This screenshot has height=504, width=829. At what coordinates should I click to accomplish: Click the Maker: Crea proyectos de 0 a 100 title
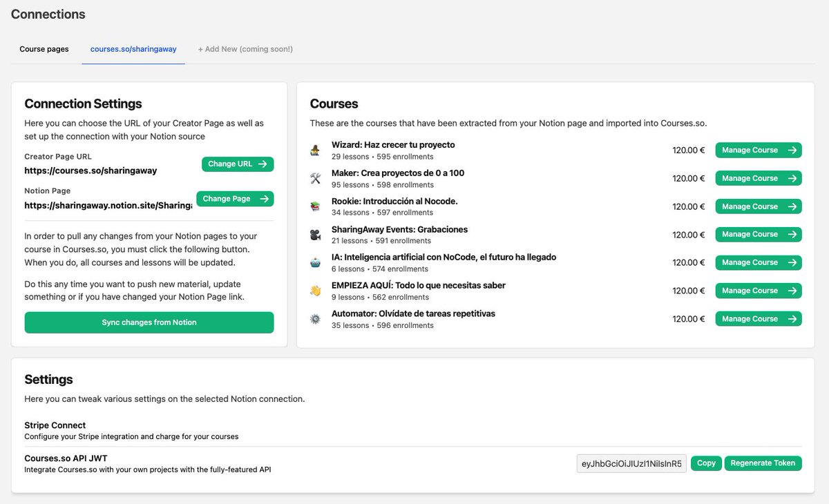point(398,173)
